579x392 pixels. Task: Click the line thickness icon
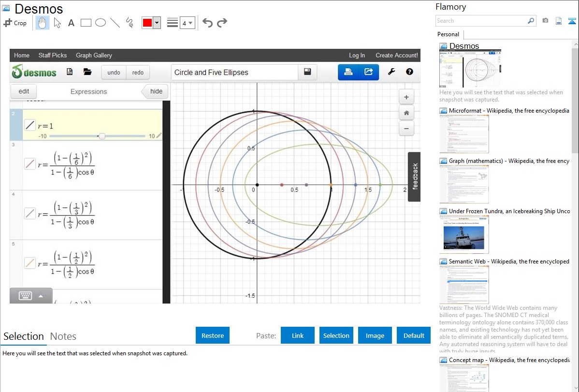pos(173,23)
